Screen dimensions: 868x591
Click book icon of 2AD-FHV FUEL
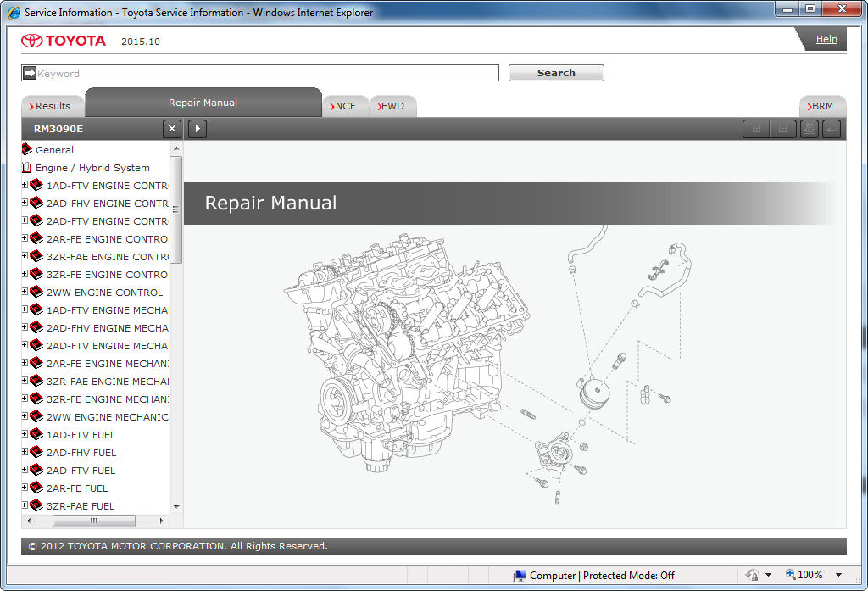pyautogui.click(x=36, y=451)
